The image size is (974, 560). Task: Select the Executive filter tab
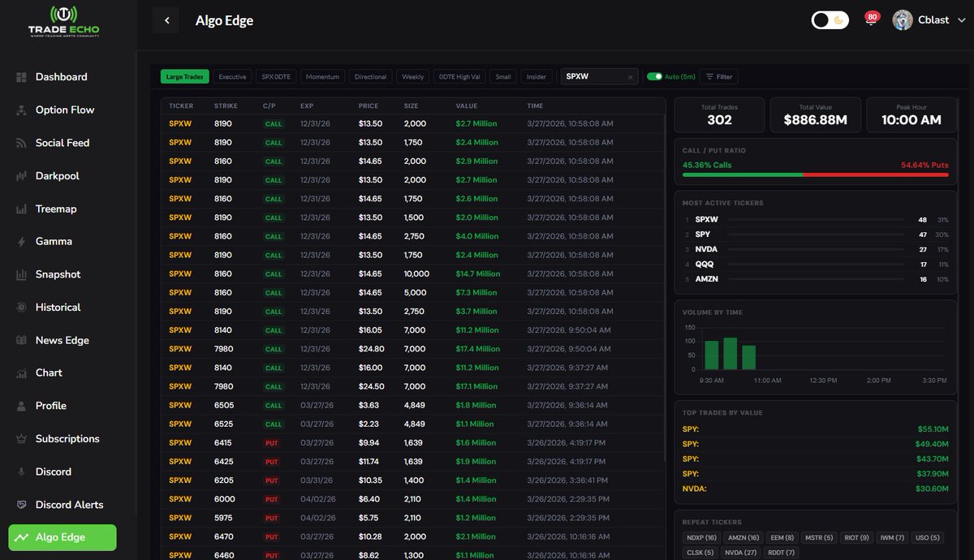232,76
